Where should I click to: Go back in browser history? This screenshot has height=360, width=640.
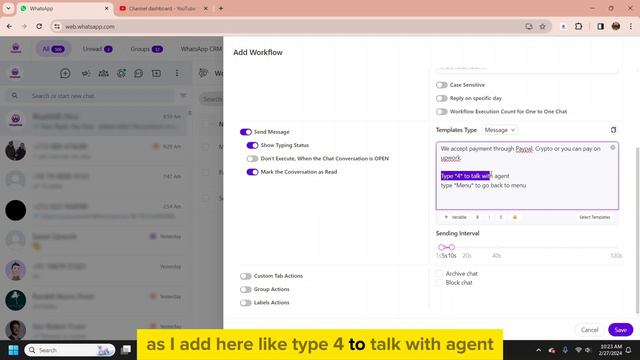[9, 26]
